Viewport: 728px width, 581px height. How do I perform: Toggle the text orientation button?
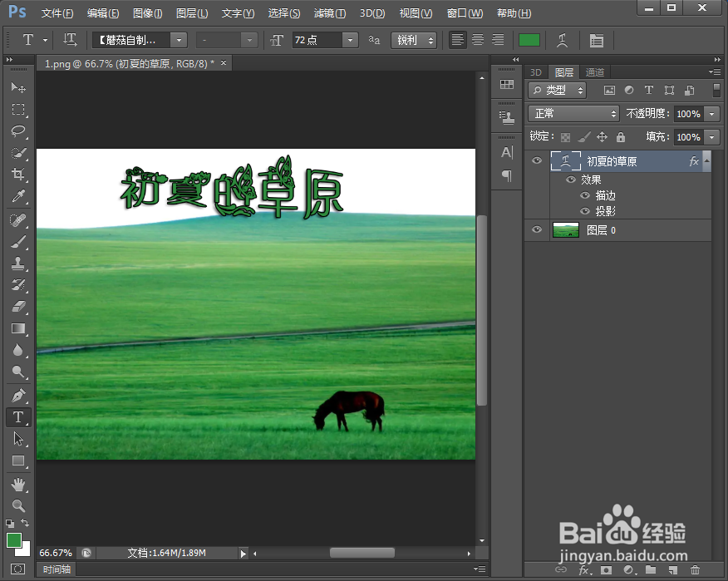(x=70, y=39)
